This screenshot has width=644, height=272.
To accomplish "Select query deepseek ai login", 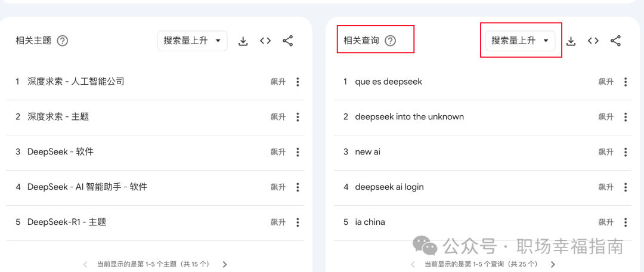I will point(389,187).
